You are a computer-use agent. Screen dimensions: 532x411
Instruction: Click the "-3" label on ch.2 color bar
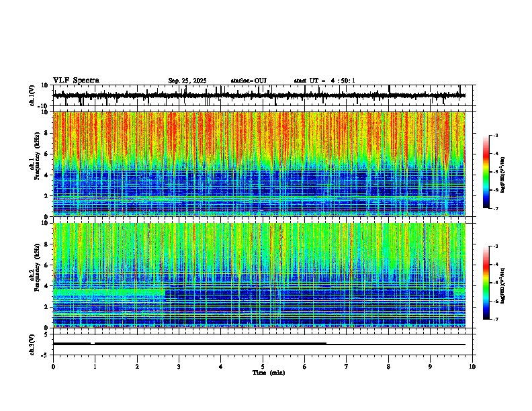(496, 246)
